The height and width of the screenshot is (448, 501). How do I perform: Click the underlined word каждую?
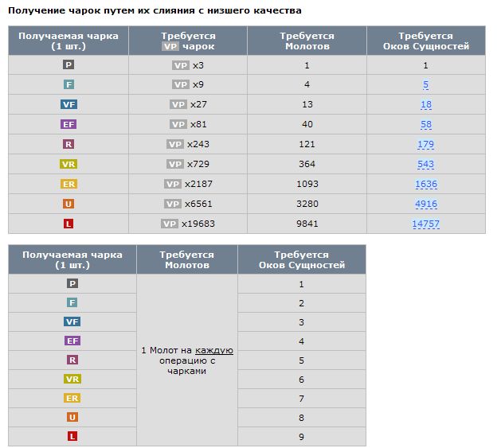214,350
